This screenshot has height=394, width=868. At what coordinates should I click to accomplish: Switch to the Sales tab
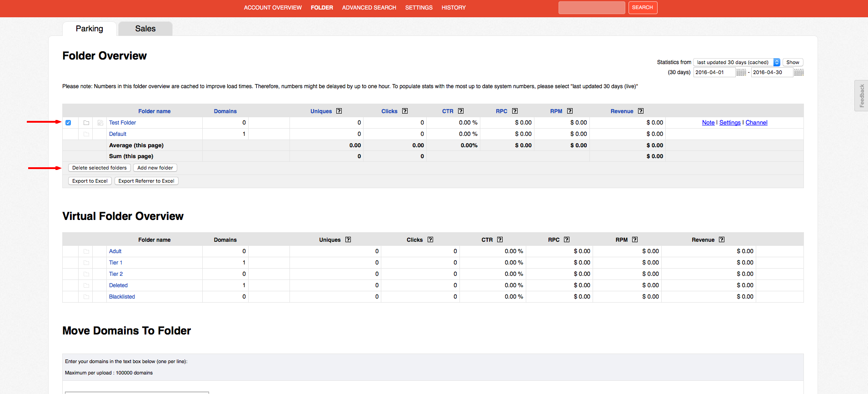pos(145,29)
